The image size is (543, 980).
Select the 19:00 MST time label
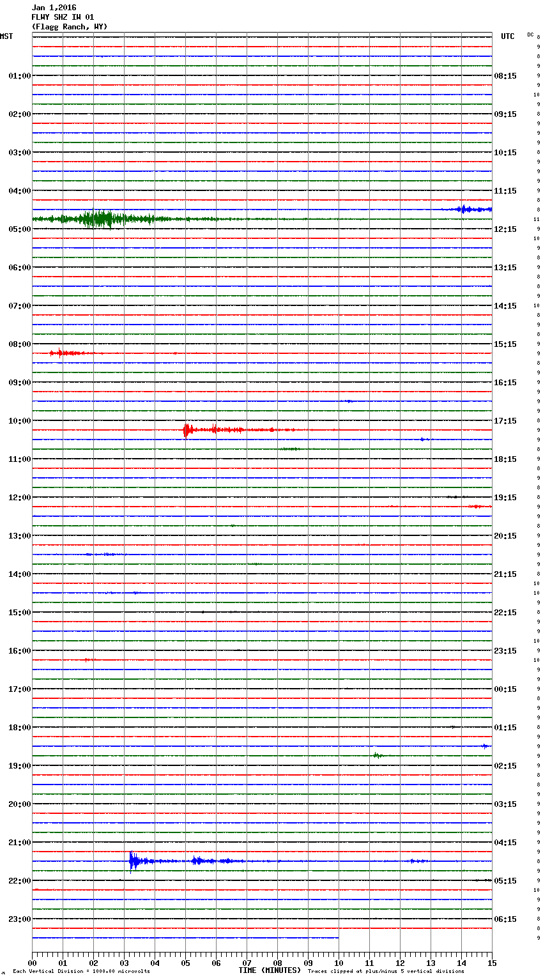pyautogui.click(x=20, y=766)
